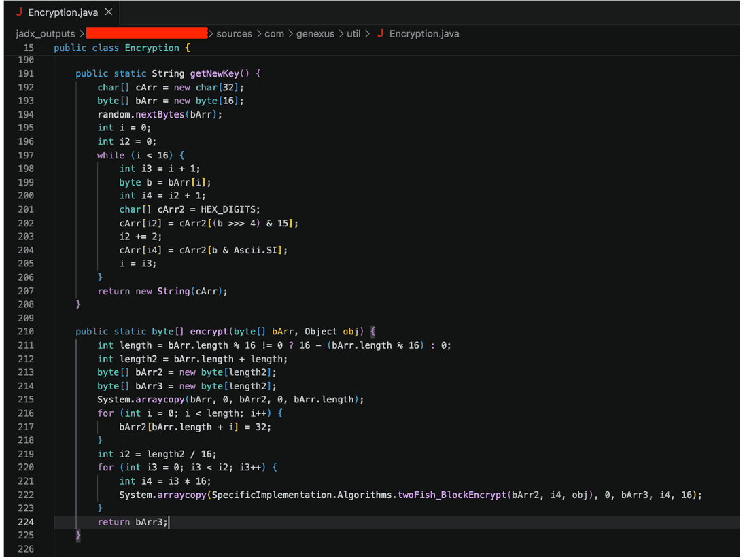Close the Encryption.java tab

109,12
